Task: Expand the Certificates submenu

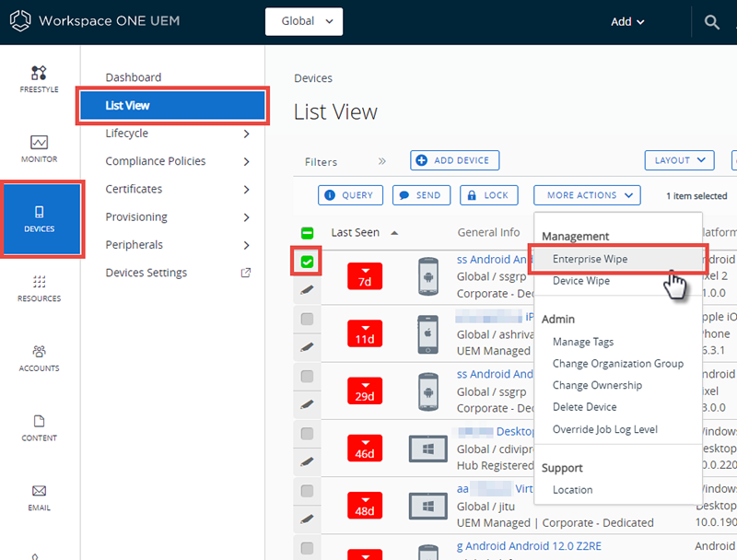Action: 246,190
